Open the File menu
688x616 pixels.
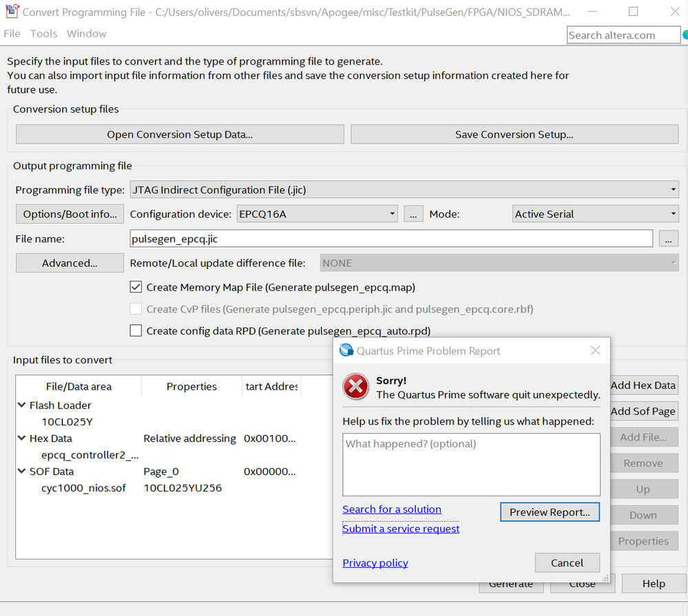click(x=12, y=34)
